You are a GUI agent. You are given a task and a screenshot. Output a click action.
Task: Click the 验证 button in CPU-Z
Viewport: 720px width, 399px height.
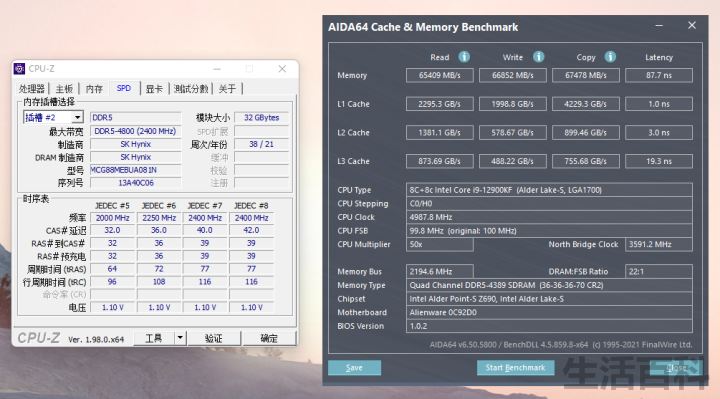(x=214, y=338)
